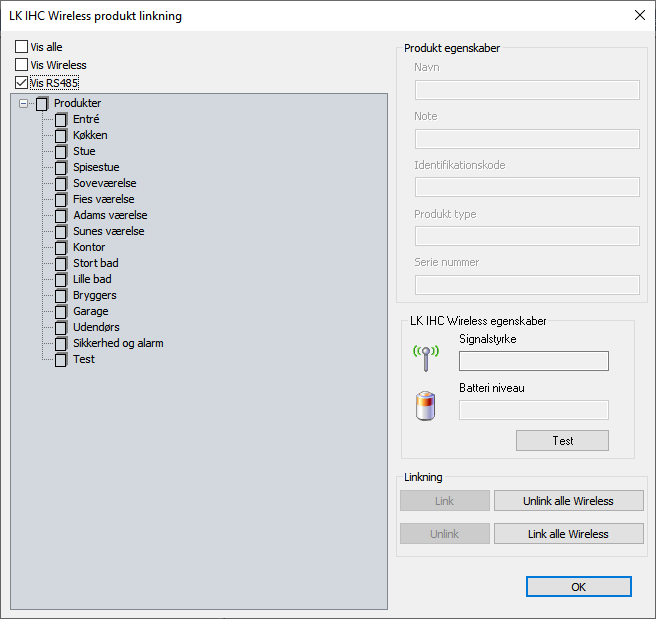This screenshot has width=656, height=619.
Task: Close the produkt linkning dialog
Action: [640, 15]
